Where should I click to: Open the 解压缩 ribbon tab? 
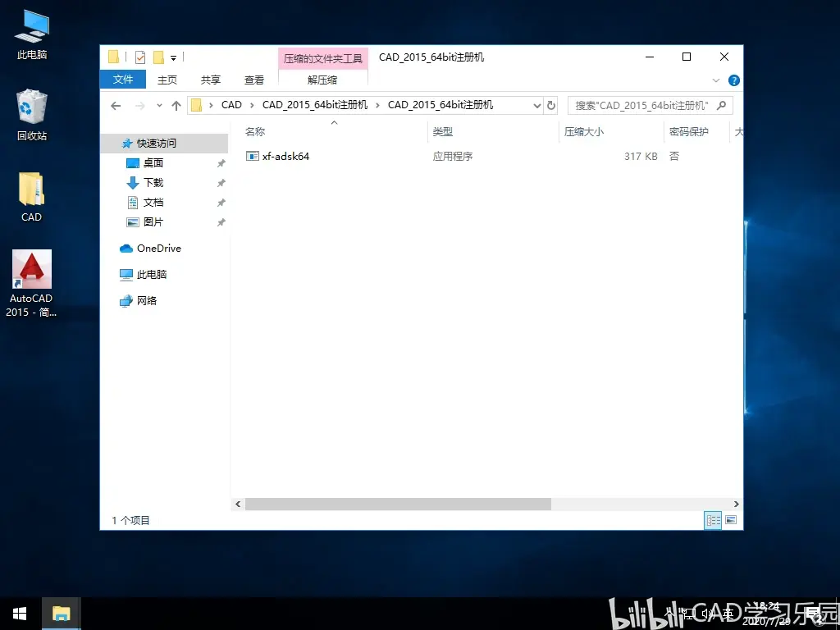(x=322, y=80)
